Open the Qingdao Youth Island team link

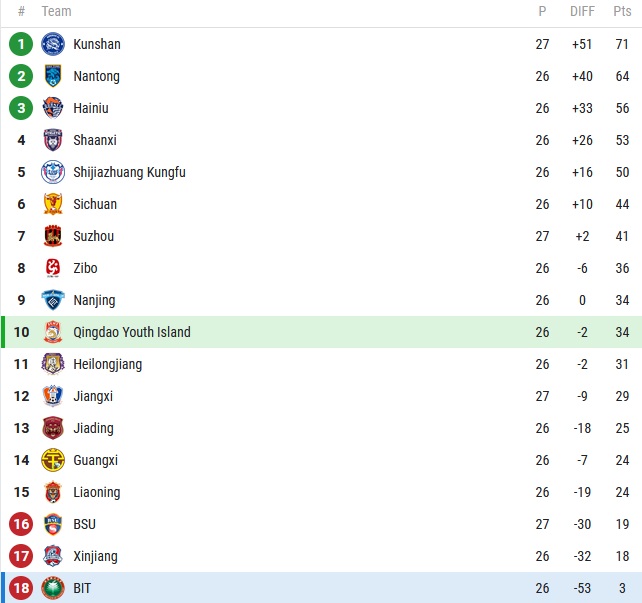tap(131, 332)
